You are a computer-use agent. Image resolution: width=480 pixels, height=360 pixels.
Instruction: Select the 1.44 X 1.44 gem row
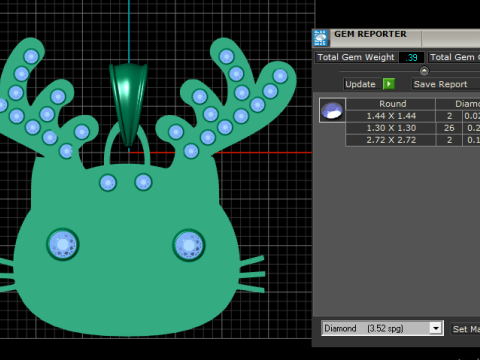tap(413, 116)
